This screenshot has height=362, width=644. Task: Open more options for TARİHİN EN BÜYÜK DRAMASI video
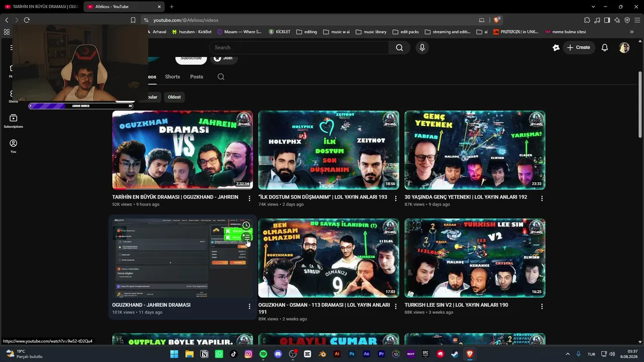250,199
